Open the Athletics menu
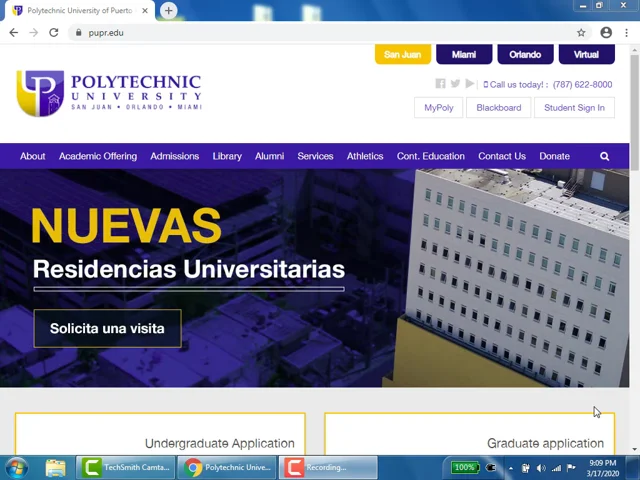Viewport: 640px width, 480px height. coord(365,156)
